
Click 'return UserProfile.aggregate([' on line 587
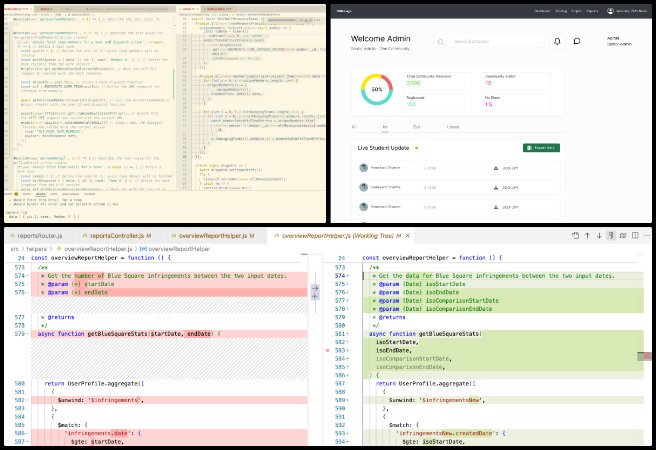(x=425, y=384)
